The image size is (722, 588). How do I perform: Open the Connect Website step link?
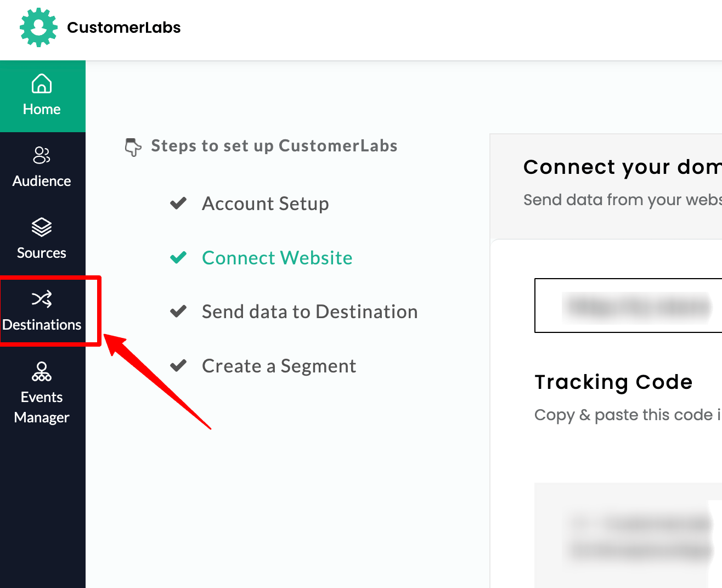pyautogui.click(x=277, y=258)
